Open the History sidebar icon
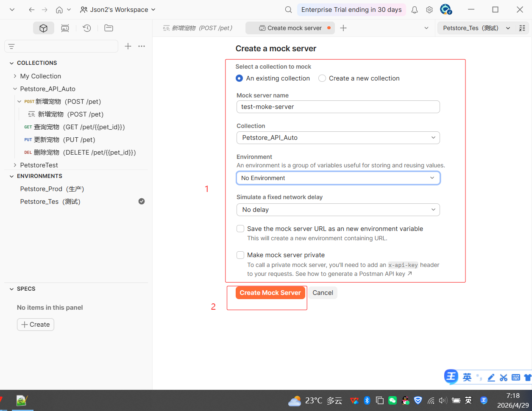532x411 pixels. click(87, 28)
